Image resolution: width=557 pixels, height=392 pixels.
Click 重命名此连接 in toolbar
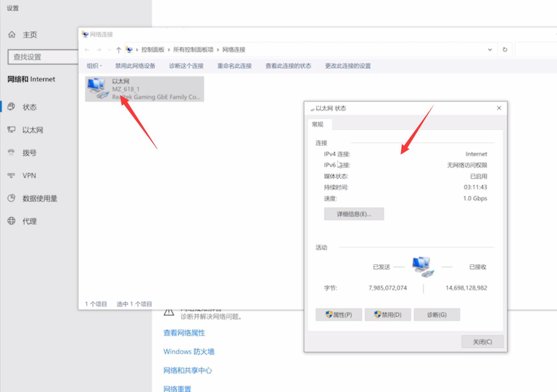(235, 65)
